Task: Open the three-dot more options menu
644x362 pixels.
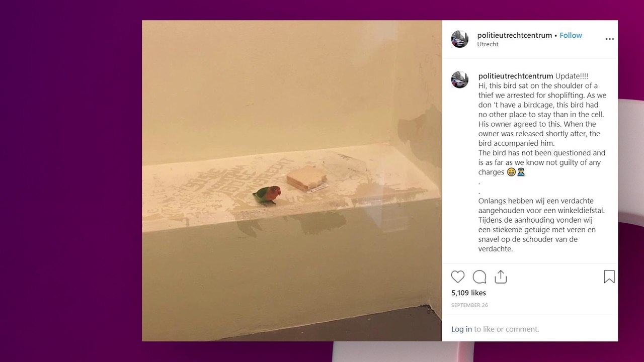Action: pos(609,39)
